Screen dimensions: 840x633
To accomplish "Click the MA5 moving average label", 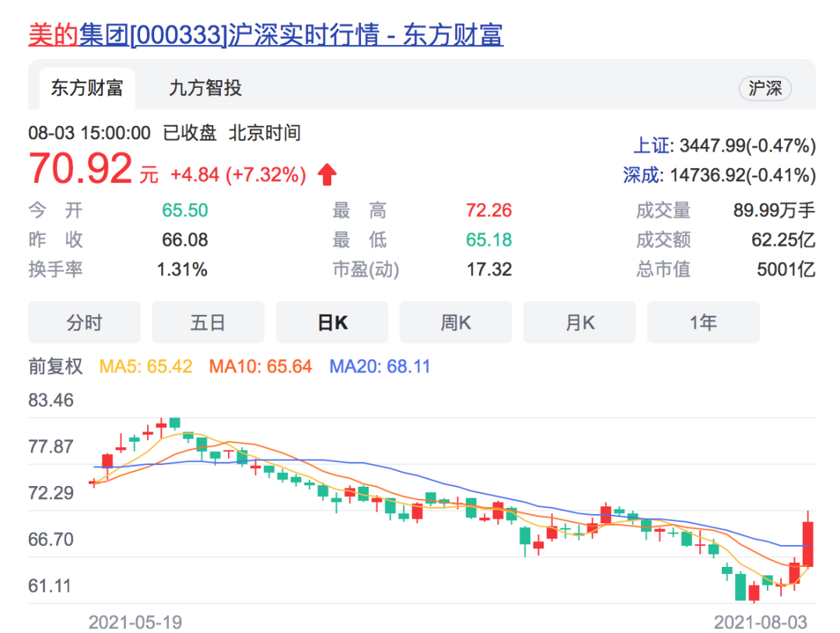I will pyautogui.click(x=145, y=366).
